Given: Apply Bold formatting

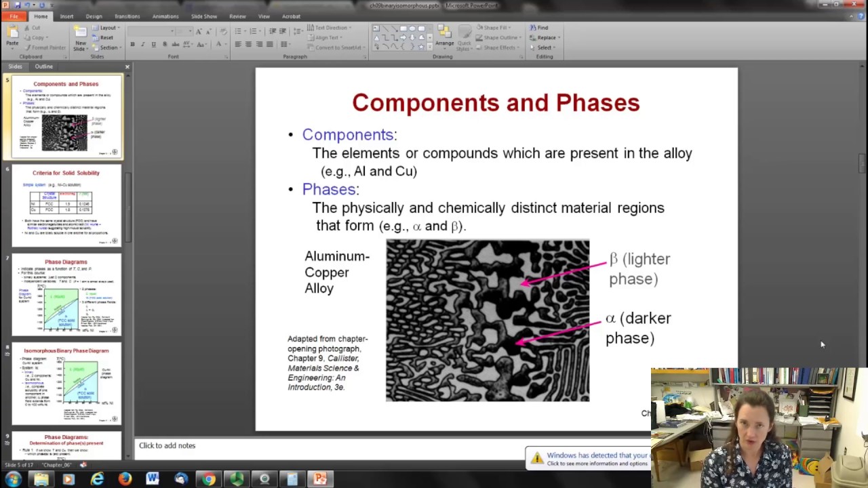Looking at the screenshot, I should 132,45.
